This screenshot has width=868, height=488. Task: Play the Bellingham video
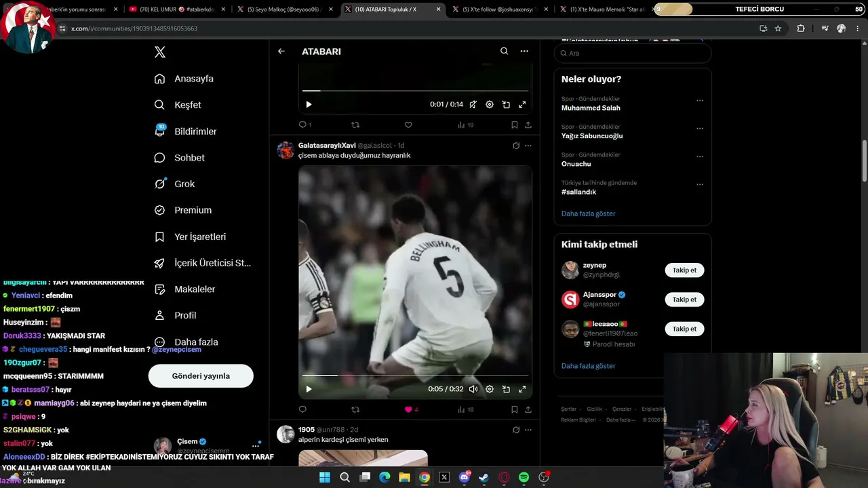pos(309,389)
